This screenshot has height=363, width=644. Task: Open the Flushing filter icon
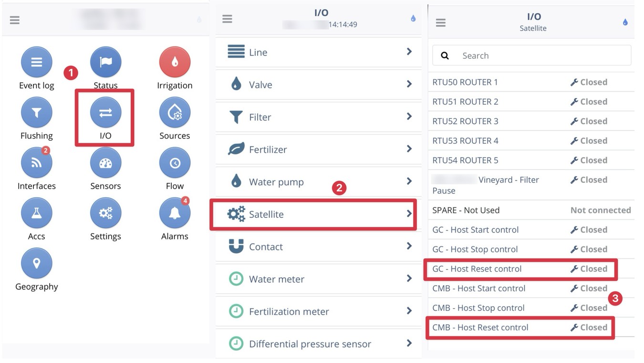point(36,113)
